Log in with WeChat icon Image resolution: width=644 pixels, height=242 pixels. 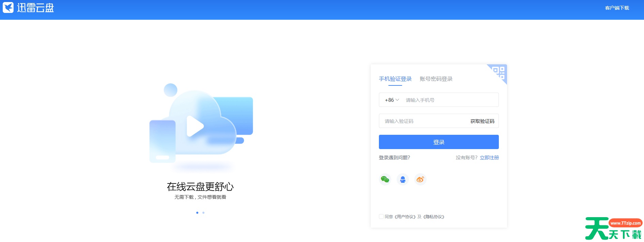[385, 179]
